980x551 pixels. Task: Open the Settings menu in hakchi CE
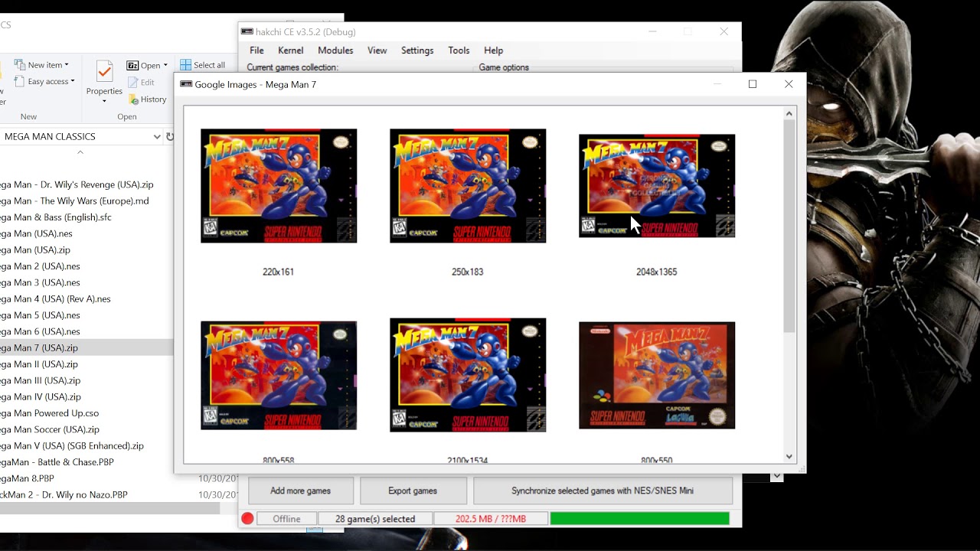[417, 51]
